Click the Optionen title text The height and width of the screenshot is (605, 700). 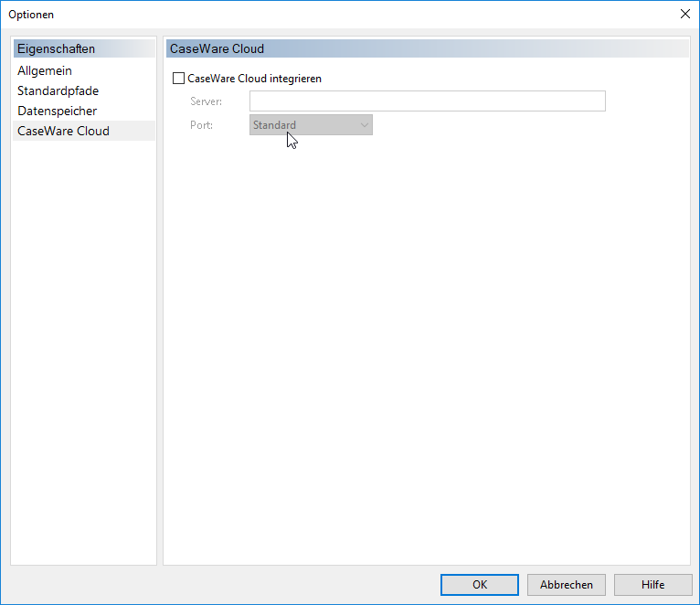(31, 15)
